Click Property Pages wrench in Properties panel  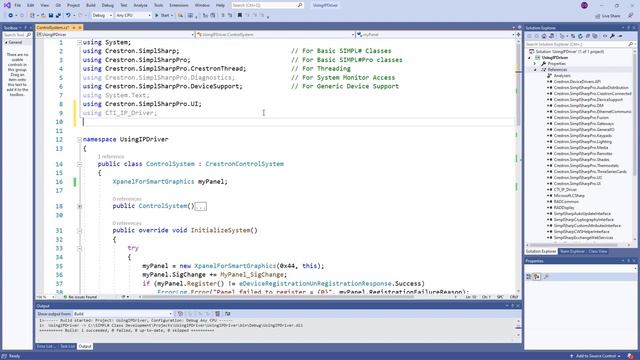547,277
